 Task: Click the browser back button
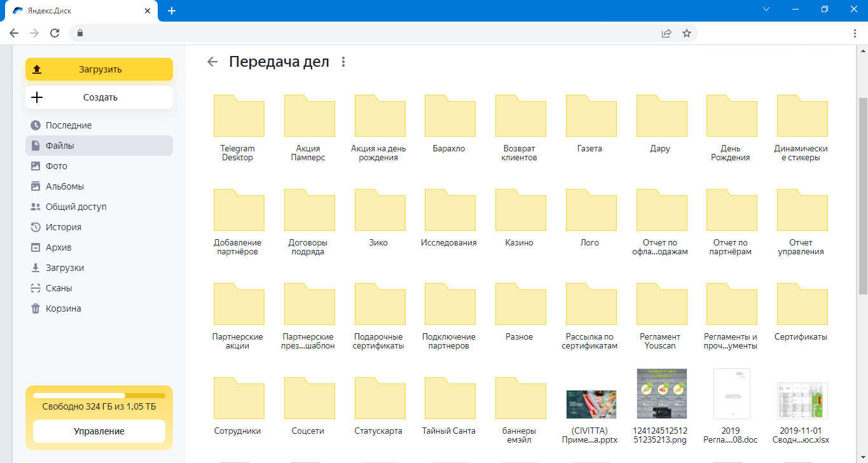click(14, 33)
